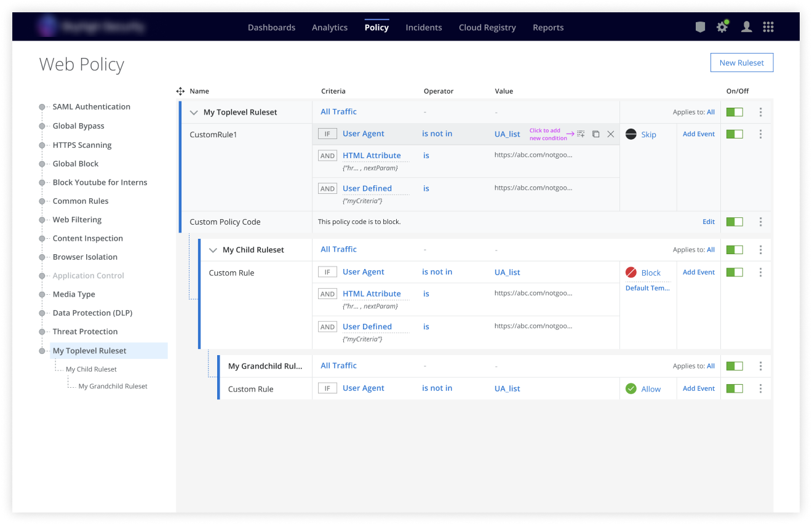Screen dimensions: 812x525
Task: Open the Skip action dropdown
Action: pos(648,135)
